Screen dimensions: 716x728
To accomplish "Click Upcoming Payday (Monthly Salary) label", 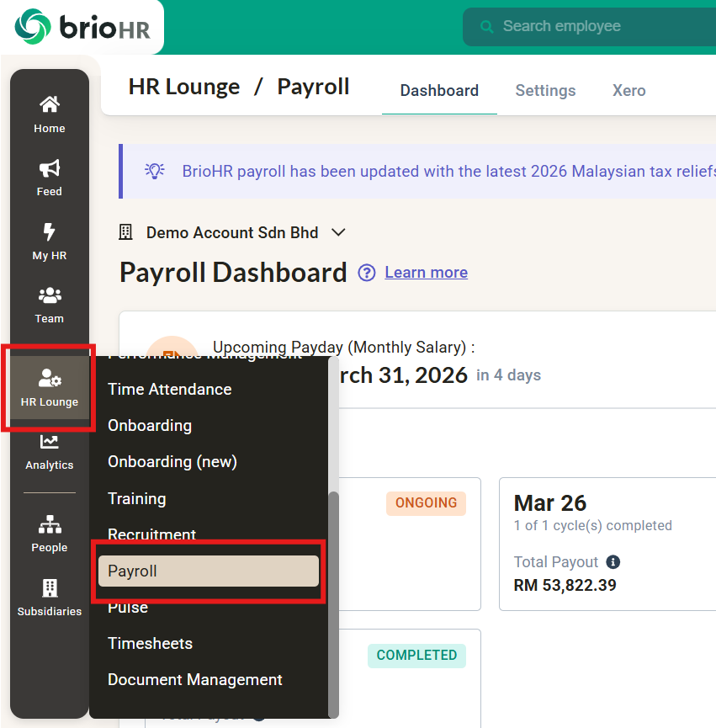I will (x=343, y=348).
